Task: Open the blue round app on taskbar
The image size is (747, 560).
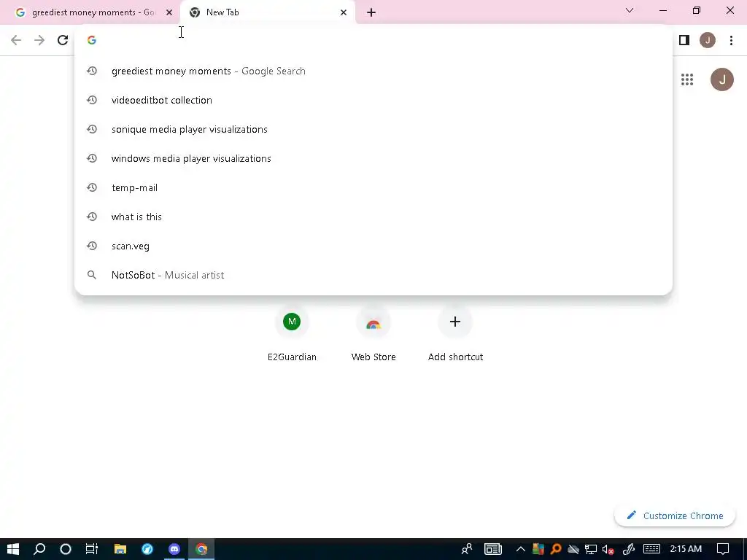Action: click(147, 549)
